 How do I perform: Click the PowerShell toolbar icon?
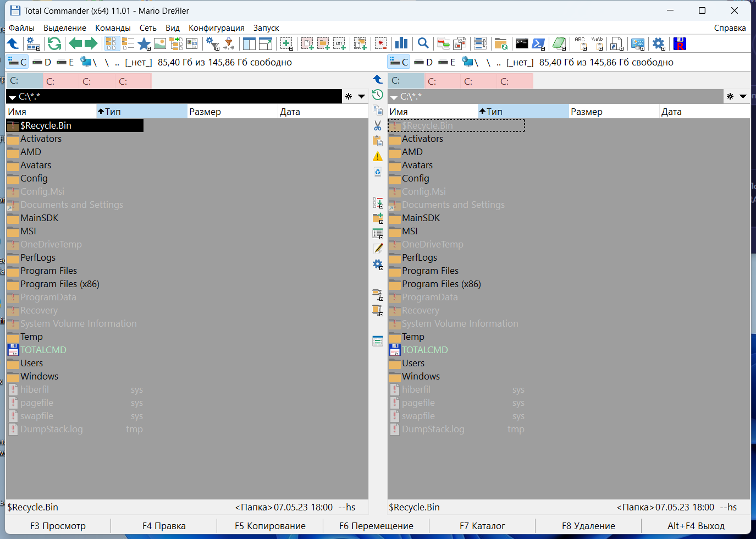coord(539,43)
